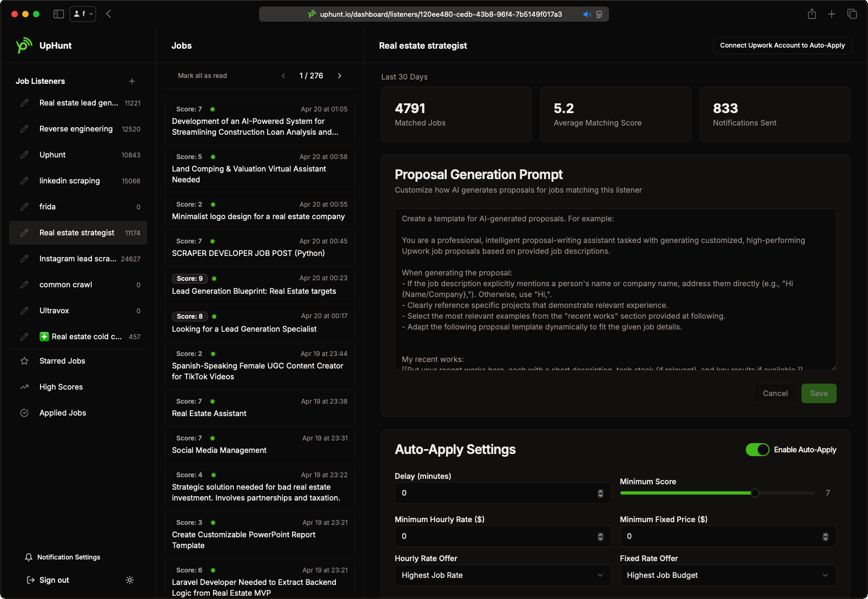Click Sign out
The width and height of the screenshot is (868, 599).
48,580
